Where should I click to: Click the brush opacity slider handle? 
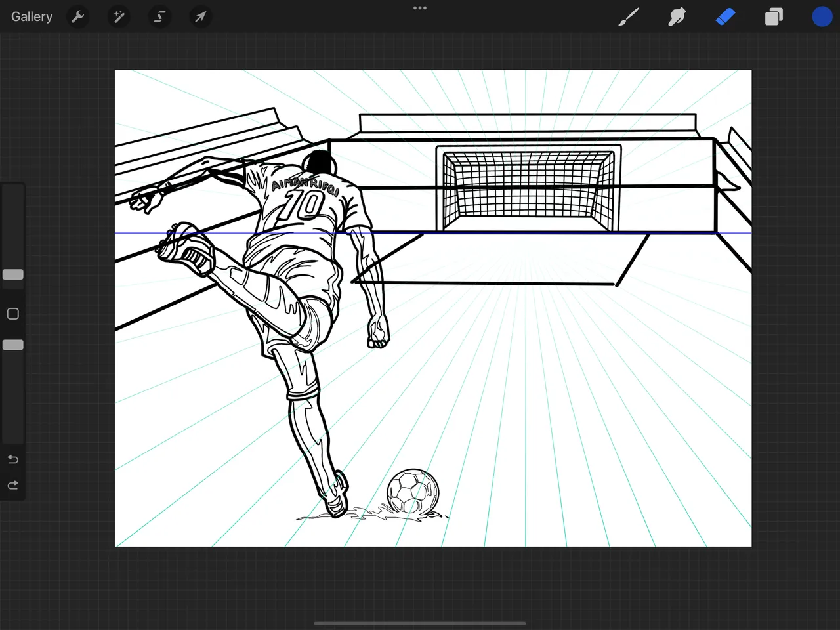pos(13,345)
